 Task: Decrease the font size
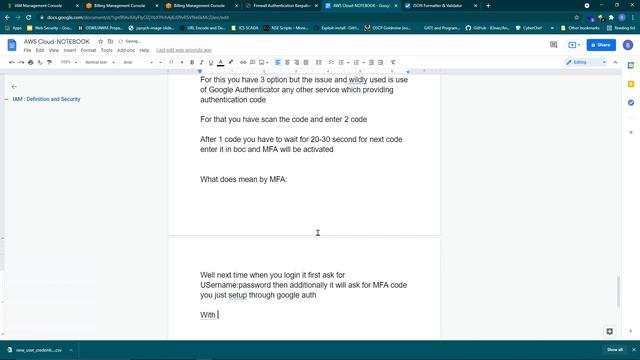(x=161, y=62)
